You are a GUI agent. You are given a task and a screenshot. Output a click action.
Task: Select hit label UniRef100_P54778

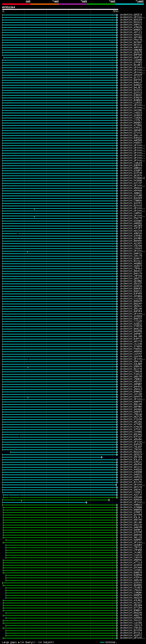[131, 40]
